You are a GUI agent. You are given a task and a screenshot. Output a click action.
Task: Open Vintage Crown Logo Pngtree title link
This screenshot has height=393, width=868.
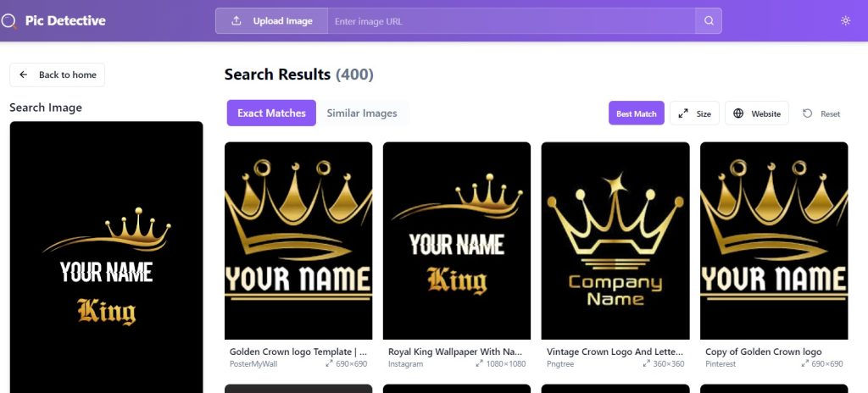tap(615, 351)
